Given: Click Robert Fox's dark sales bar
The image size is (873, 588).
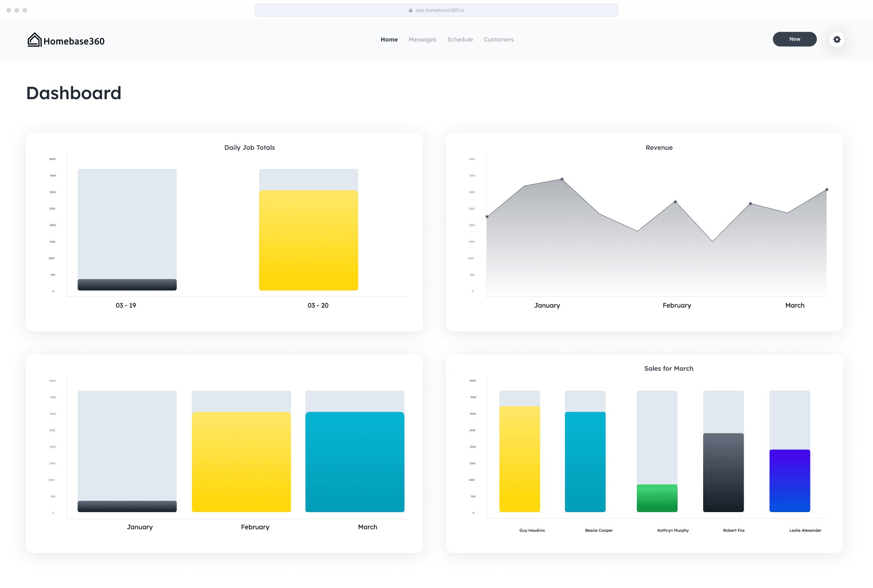Looking at the screenshot, I should point(723,472).
